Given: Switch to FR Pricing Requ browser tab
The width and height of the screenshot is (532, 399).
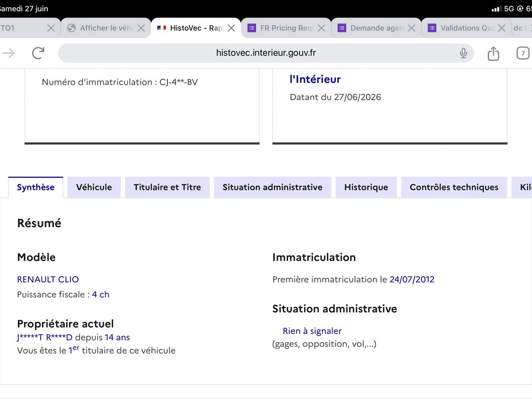Looking at the screenshot, I should tap(286, 28).
